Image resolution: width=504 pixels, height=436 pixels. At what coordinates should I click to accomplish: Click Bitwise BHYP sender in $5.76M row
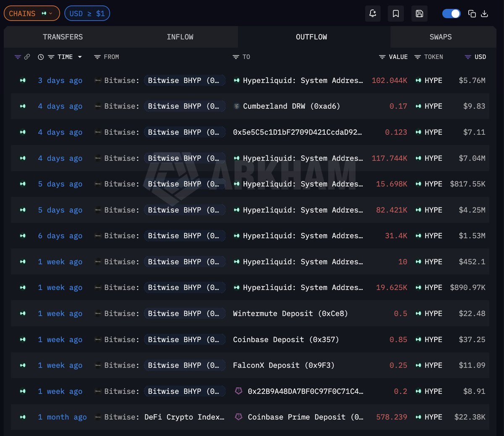pos(184,80)
